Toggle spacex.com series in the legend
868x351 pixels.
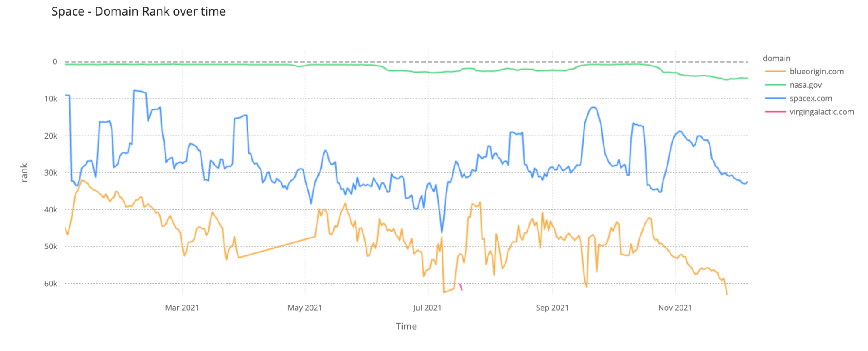(x=811, y=99)
